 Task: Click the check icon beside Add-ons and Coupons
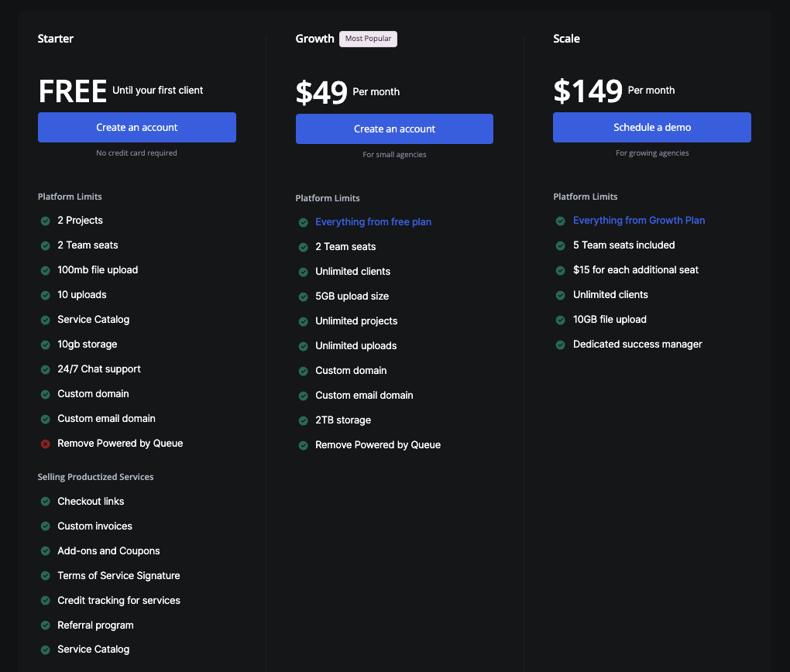point(46,551)
